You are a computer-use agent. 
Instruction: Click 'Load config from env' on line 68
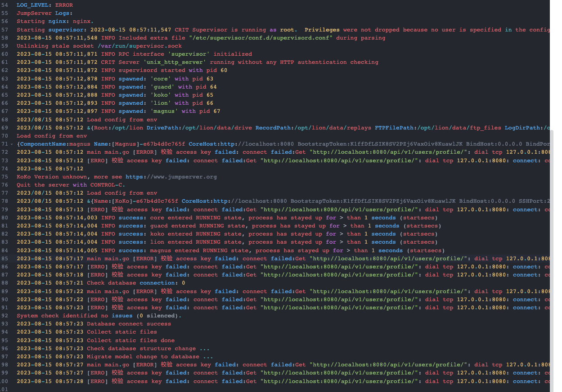[x=122, y=120]
